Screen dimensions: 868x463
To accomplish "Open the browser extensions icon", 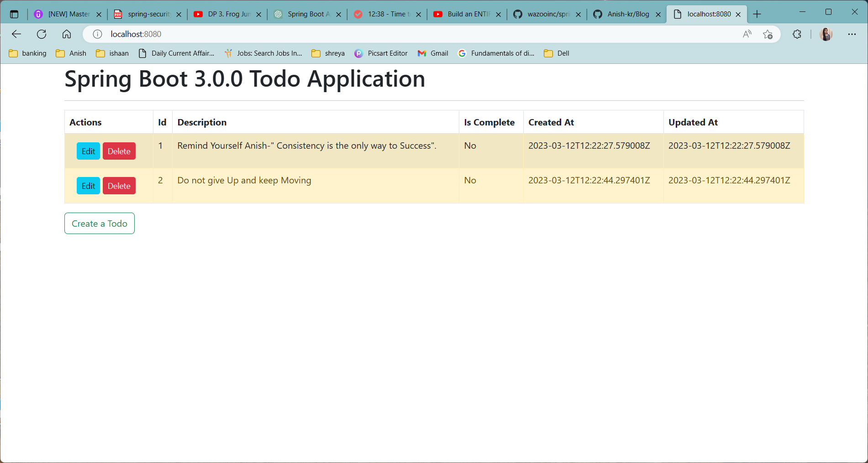I will click(797, 34).
